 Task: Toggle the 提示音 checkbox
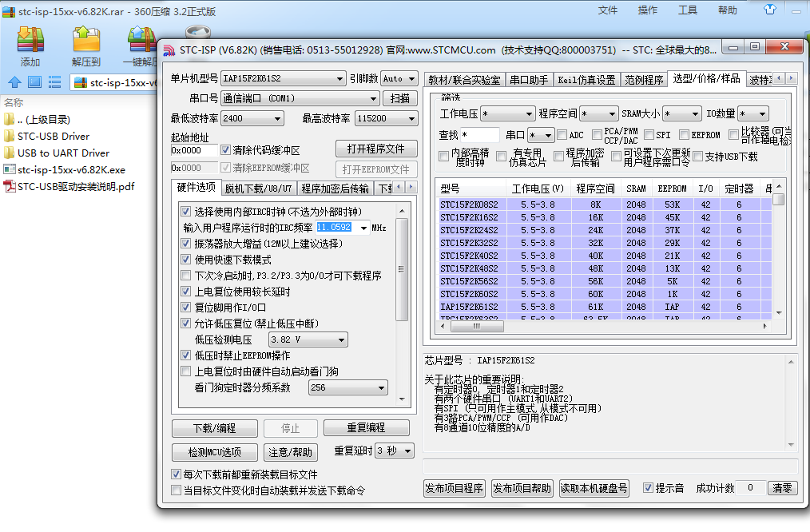(x=648, y=487)
